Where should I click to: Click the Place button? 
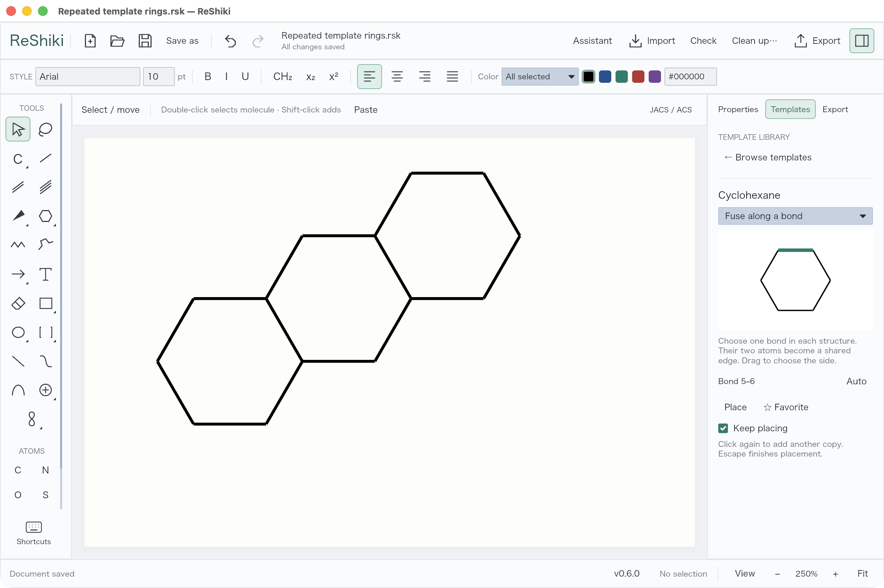click(735, 407)
